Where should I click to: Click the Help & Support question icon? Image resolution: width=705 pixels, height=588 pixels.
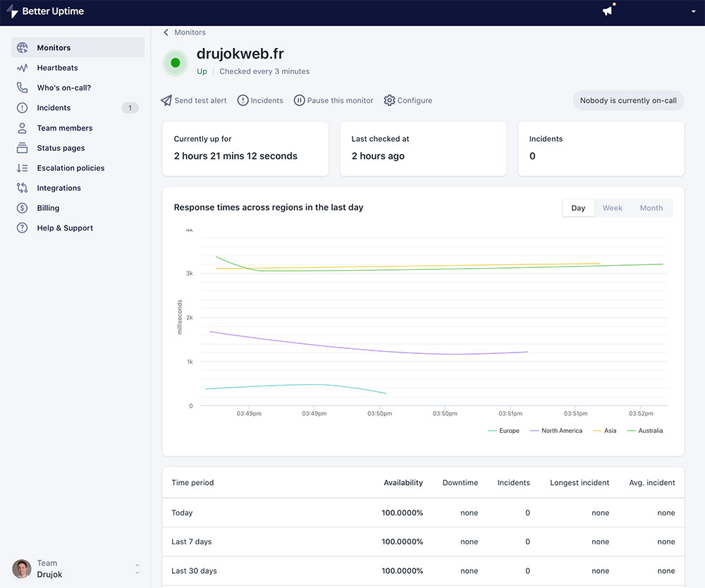coord(22,228)
